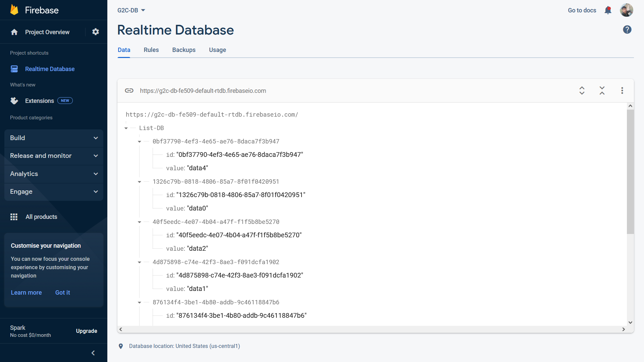
Task: Collapse the sidebar with the chevron
Action: click(93, 353)
